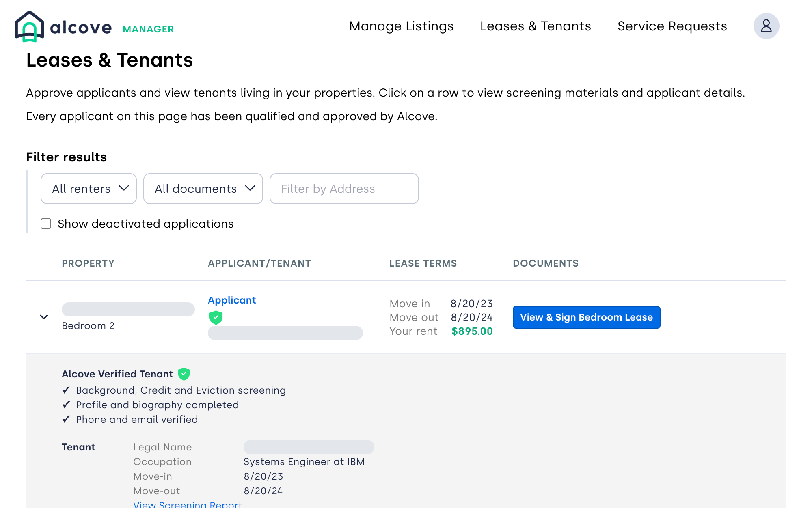Open the All documents dropdown
Viewport: 812px width, 508px height.
[x=203, y=189]
